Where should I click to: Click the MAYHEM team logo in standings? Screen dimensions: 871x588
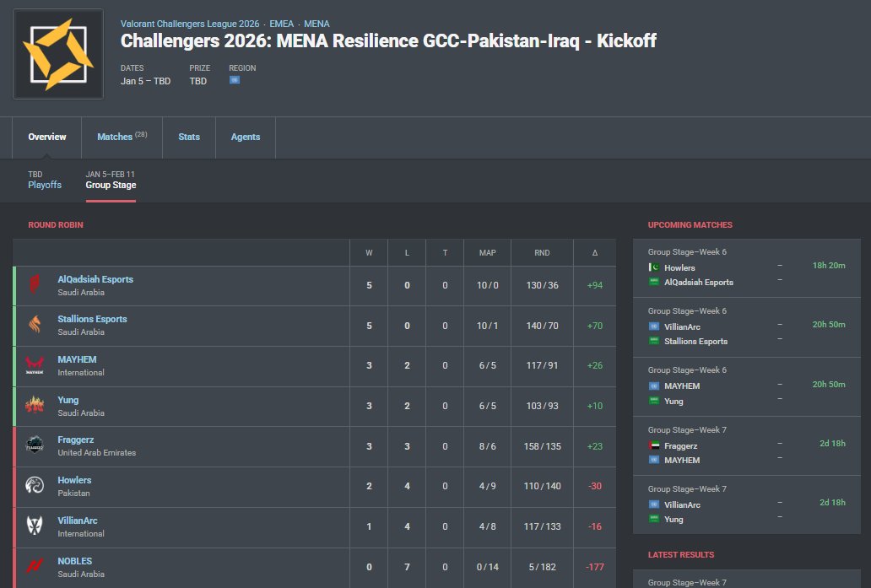(35, 365)
